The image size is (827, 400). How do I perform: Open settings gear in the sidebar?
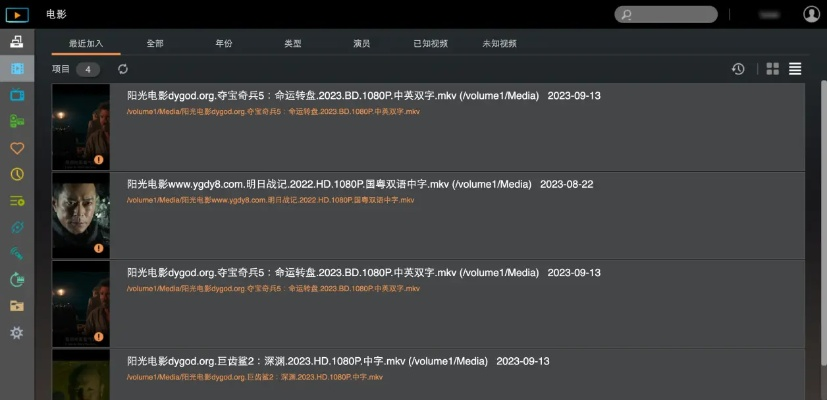[x=16, y=332]
